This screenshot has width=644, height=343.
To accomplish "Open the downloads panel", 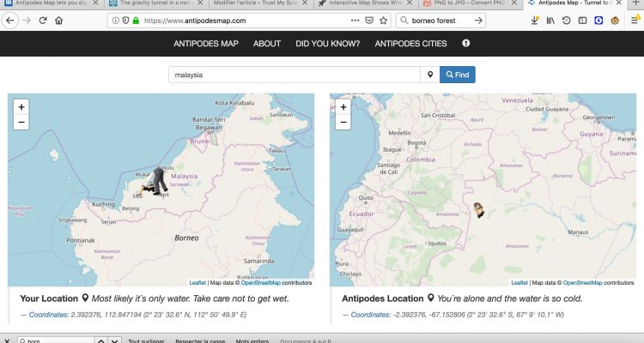I will click(x=534, y=21).
